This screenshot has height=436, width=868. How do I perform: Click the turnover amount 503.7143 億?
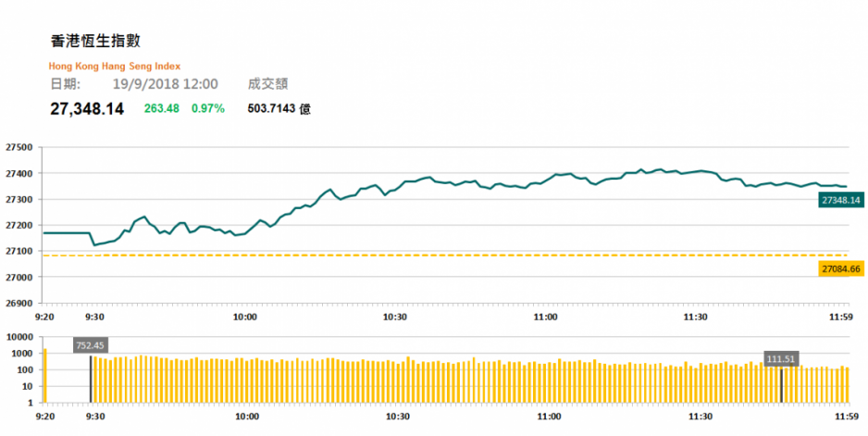click(x=279, y=108)
